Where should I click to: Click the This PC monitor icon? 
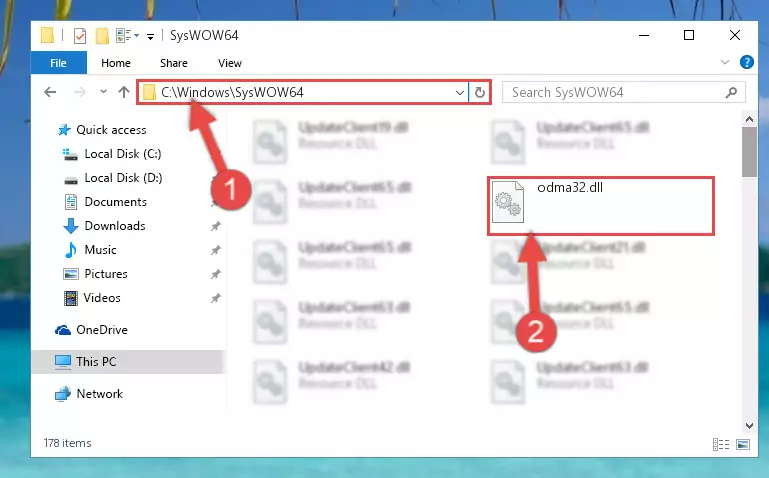(63, 362)
